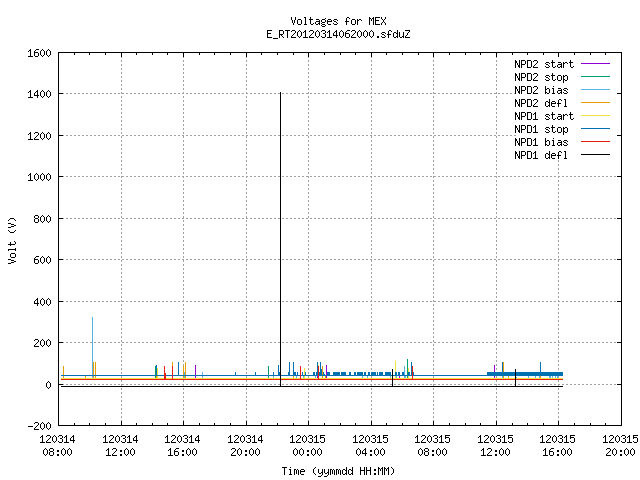Click the tall black 1400 V spike

point(280,237)
